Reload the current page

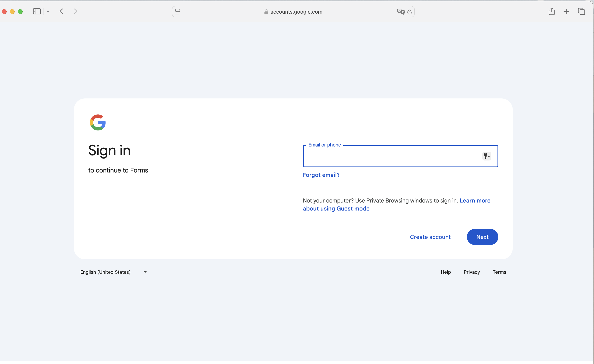[x=410, y=12]
